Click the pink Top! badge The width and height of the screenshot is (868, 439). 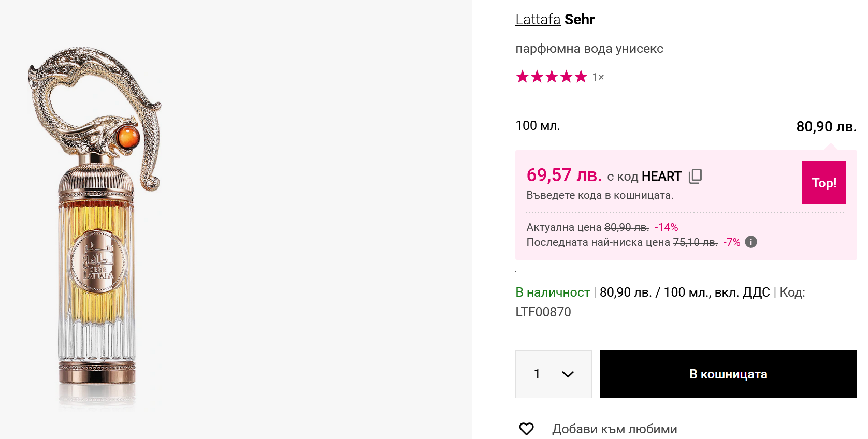pos(824,183)
